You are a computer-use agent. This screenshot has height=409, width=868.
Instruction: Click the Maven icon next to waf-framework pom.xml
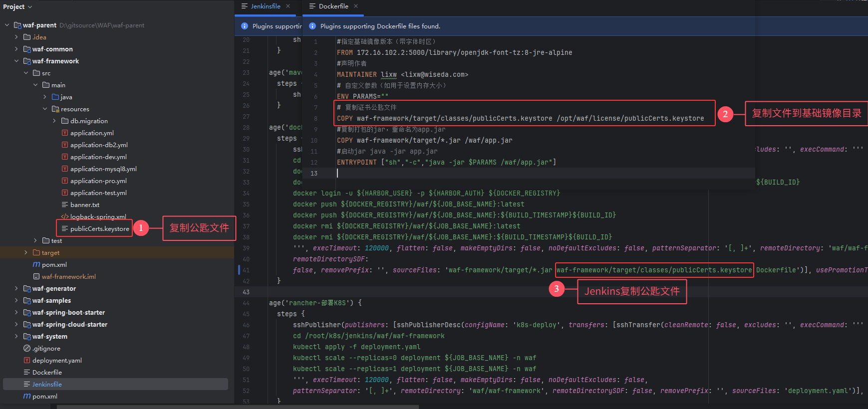(36, 265)
